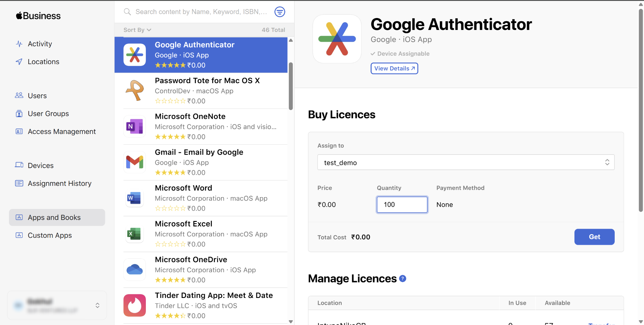The height and width of the screenshot is (325, 644).
Task: Click Microsoft OneNote app icon
Action: [135, 126]
